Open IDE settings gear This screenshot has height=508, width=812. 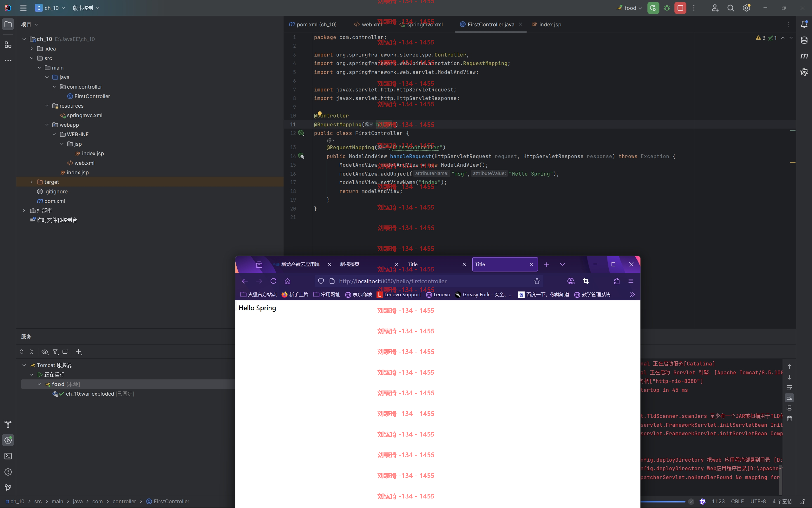point(747,8)
